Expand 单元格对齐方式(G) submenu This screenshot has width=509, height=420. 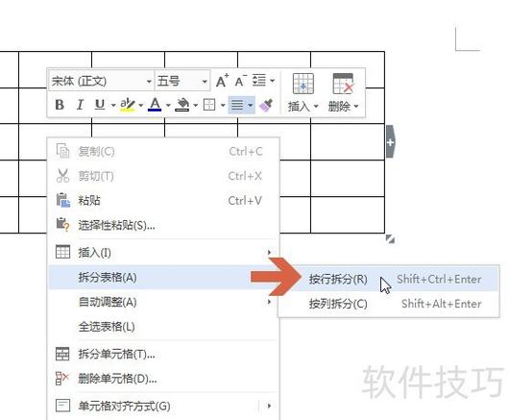click(x=163, y=406)
